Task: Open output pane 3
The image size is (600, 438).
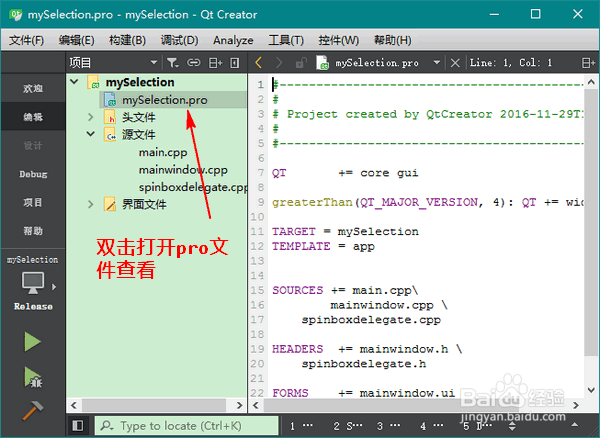Action: 389,426
